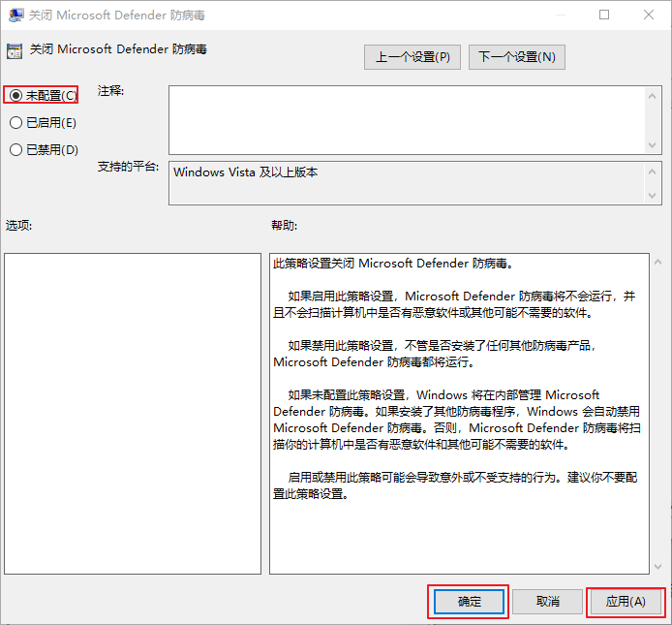Click the 选项: label
Screen dimensions: 672x625
click(18, 225)
